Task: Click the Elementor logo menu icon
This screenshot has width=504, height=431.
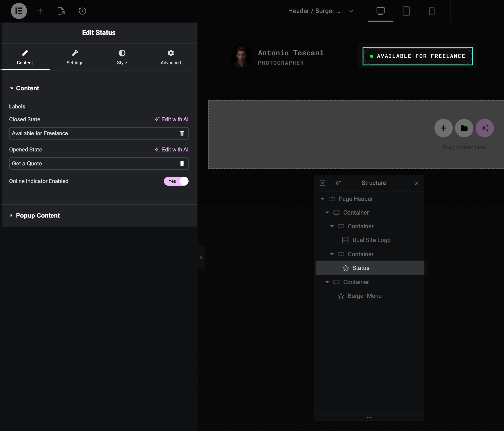Action: click(19, 11)
